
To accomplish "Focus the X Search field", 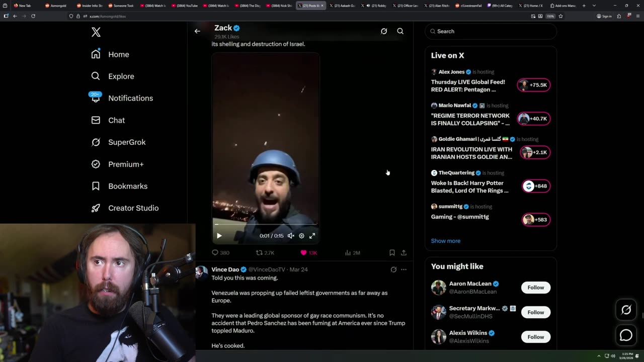I will pos(491,31).
